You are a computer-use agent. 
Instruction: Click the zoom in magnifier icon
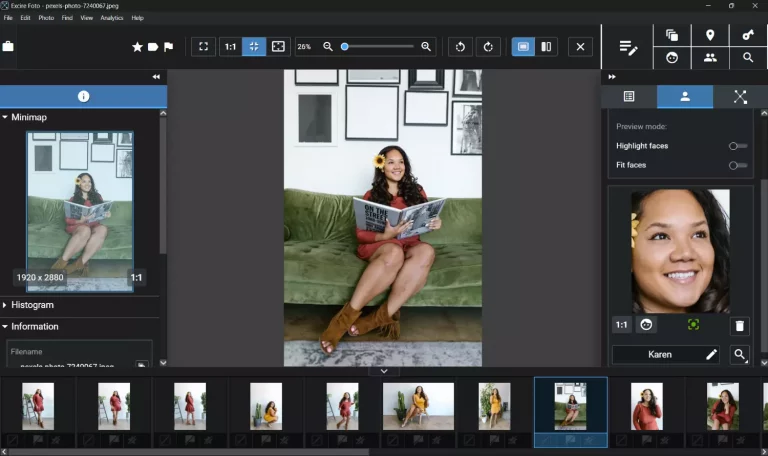point(426,47)
